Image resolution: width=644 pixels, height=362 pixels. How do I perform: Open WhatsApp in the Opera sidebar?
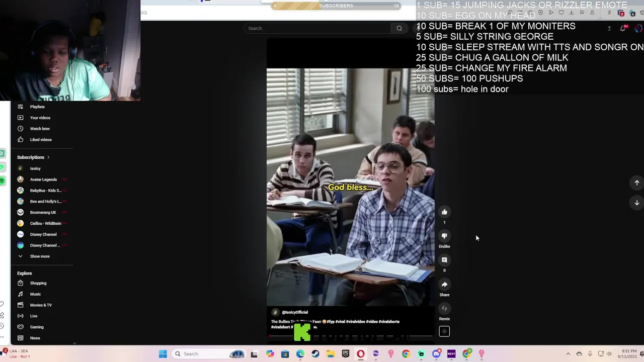(2, 167)
